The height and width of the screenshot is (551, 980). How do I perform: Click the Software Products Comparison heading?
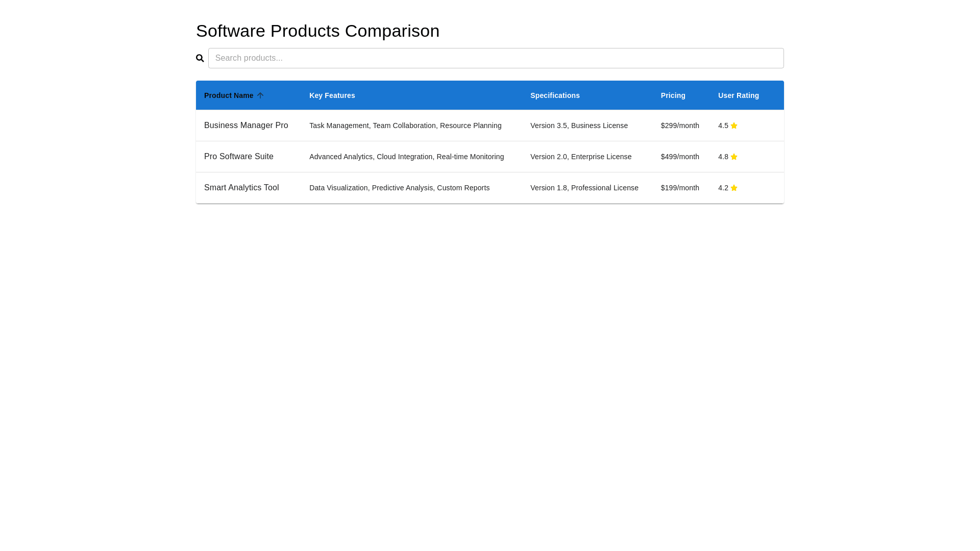click(317, 31)
